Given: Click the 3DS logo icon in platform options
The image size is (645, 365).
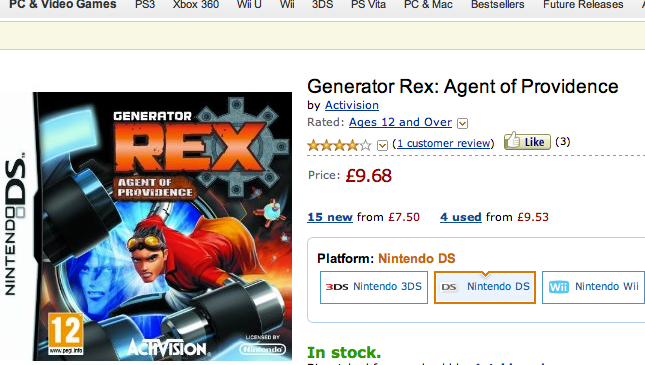Looking at the screenshot, I should (337, 287).
